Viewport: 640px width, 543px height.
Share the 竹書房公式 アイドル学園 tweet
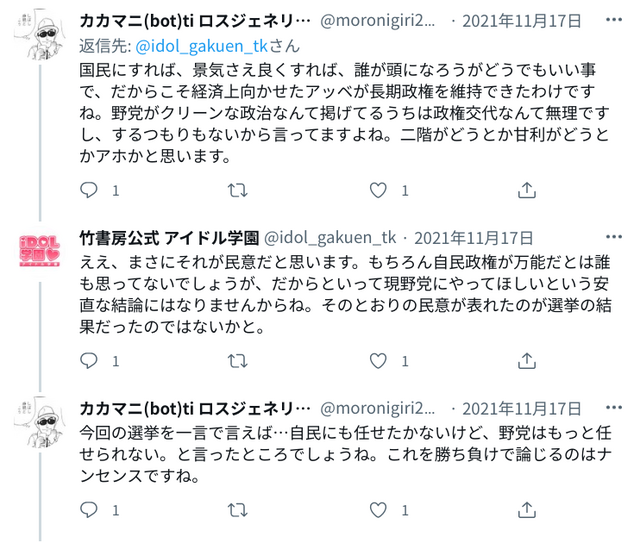tap(527, 361)
